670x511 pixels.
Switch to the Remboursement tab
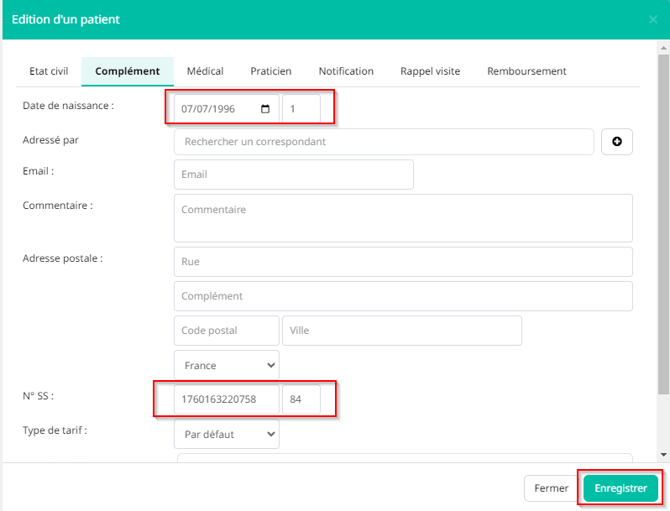pyautogui.click(x=526, y=71)
